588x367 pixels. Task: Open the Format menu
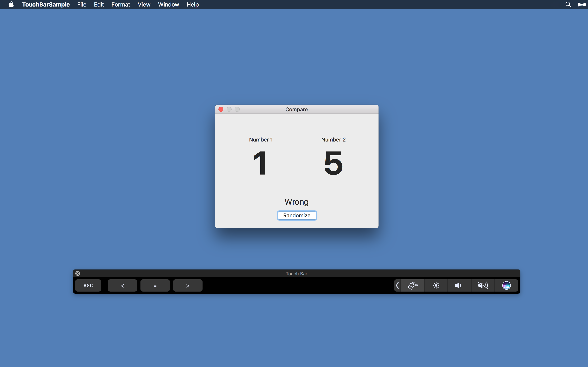pyautogui.click(x=120, y=5)
